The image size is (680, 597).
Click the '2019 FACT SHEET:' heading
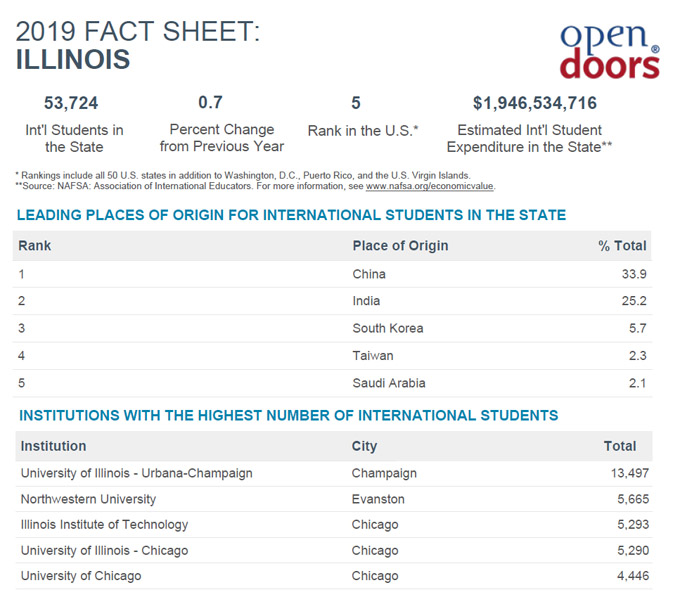[138, 32]
